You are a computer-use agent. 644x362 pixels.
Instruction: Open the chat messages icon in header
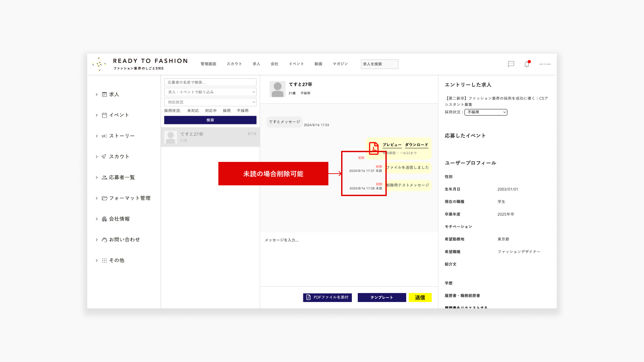coord(511,64)
